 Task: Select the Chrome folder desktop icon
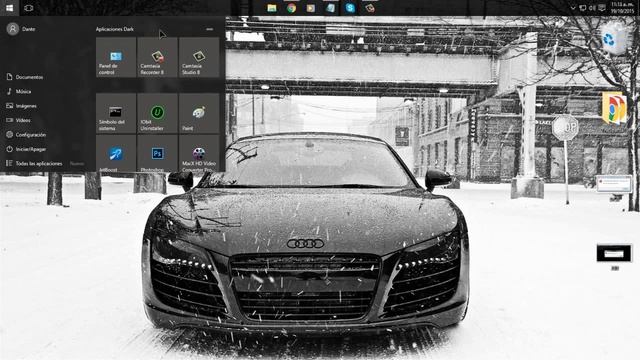pyautogui.click(x=614, y=108)
